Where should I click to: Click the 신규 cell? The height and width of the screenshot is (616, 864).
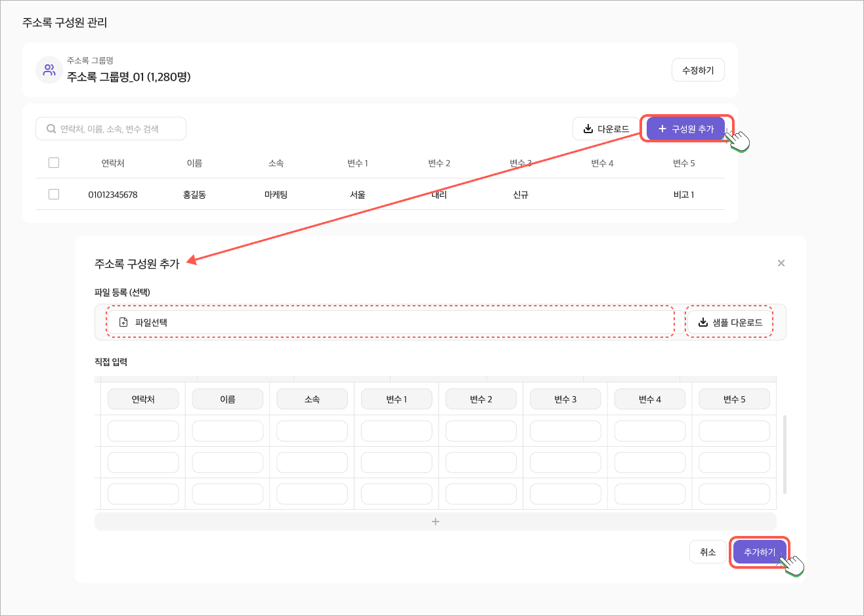coord(521,194)
